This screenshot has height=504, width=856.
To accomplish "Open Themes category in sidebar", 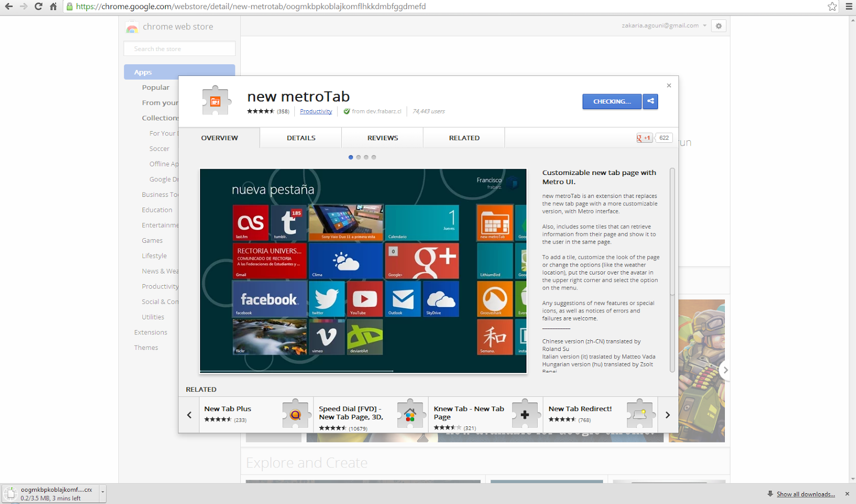I will click(x=146, y=348).
